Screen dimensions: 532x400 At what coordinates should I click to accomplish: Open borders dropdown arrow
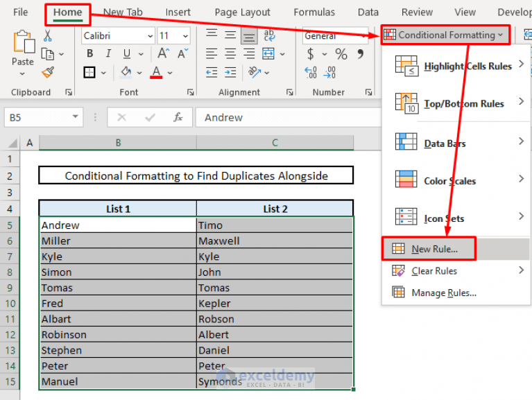click(x=103, y=73)
